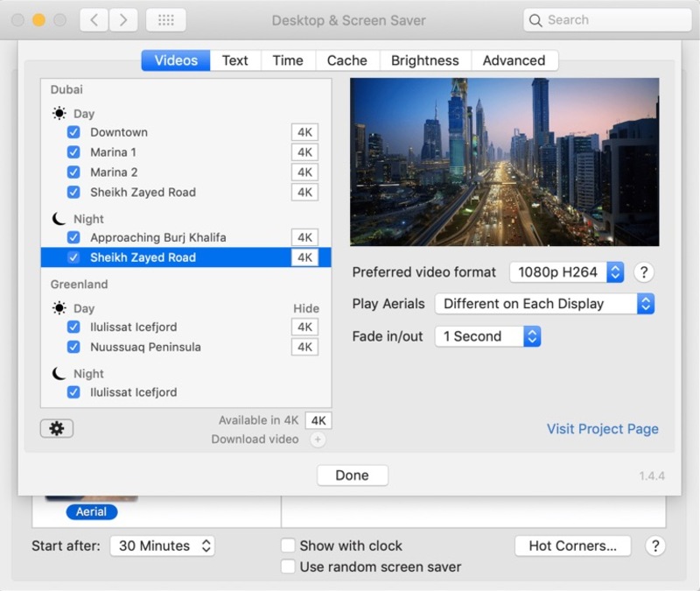Enable Use random screen saver
The width and height of the screenshot is (700, 591).
click(x=288, y=566)
